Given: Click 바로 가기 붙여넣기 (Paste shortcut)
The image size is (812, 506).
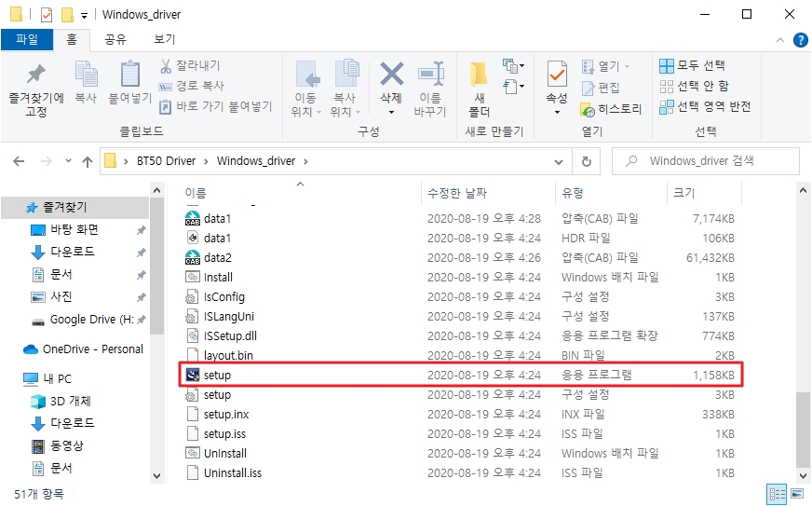Looking at the screenshot, I should coord(215,106).
